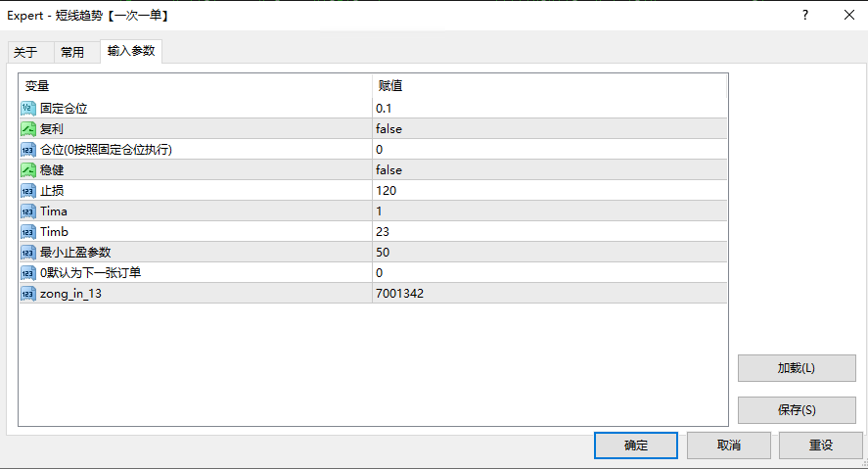The width and height of the screenshot is (868, 469).
Task: Click the icon beside 最小止盈参数
Action: tap(27, 253)
